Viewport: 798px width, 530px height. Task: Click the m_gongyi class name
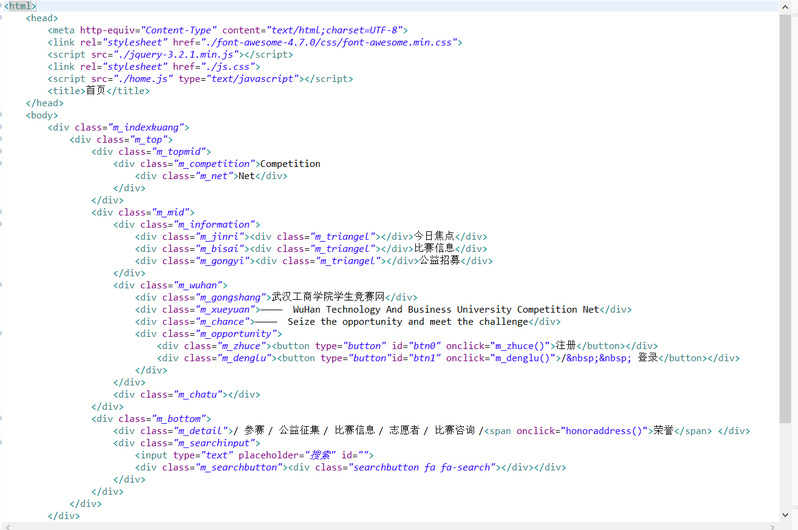(222, 261)
